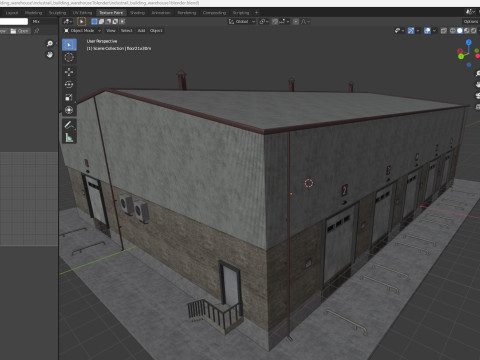
Task: Toggle snapping magnet button
Action: pyautogui.click(x=275, y=22)
